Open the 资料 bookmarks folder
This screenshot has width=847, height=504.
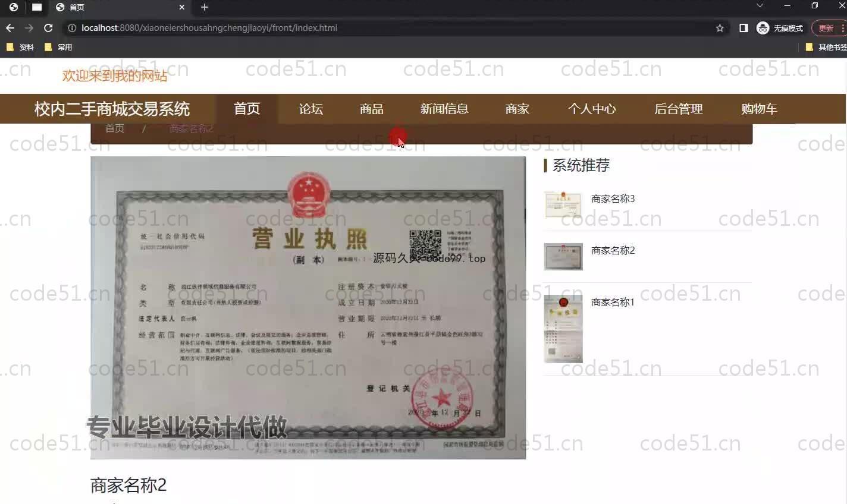pos(20,47)
